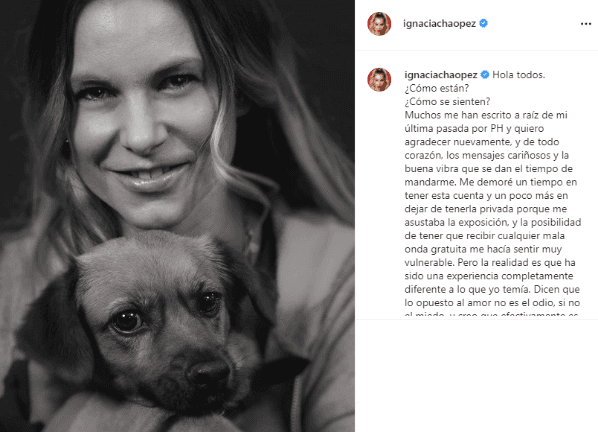Click the caption line starting "agradecer nuevamente"
This screenshot has height=432, width=598.
pos(482,142)
